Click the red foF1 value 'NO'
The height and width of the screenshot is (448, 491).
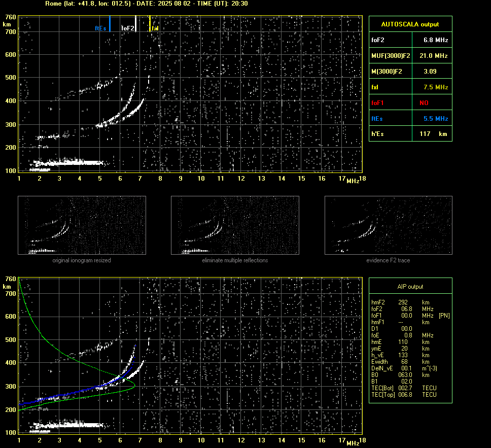pos(424,103)
